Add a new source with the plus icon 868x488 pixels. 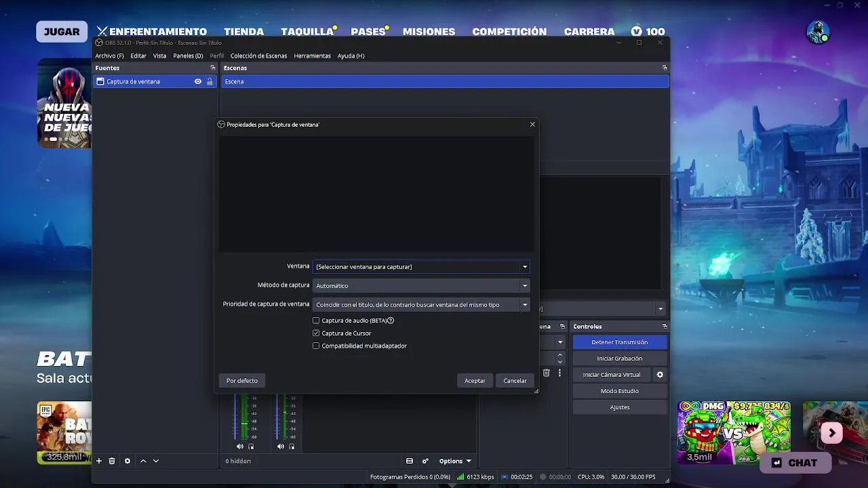click(99, 461)
